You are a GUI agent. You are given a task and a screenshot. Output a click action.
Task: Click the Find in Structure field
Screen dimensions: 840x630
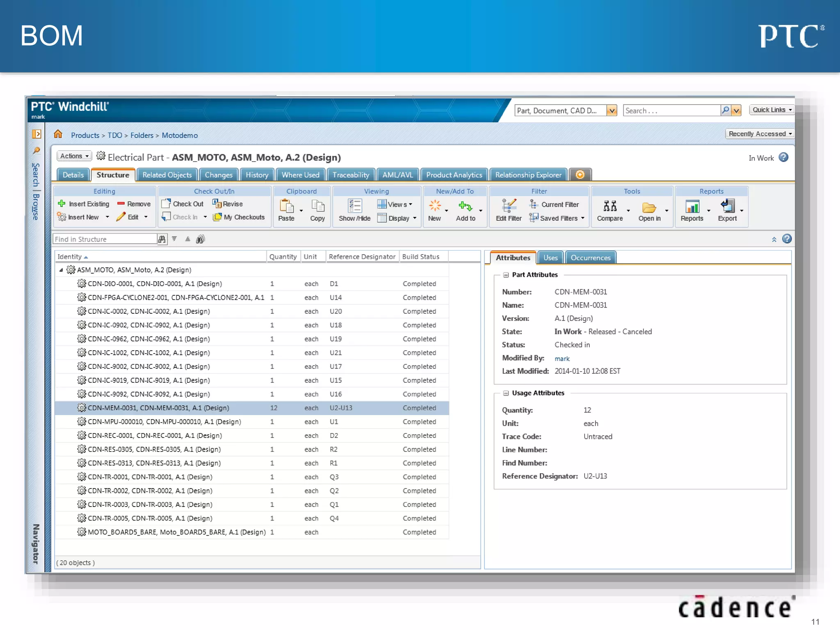(x=105, y=239)
